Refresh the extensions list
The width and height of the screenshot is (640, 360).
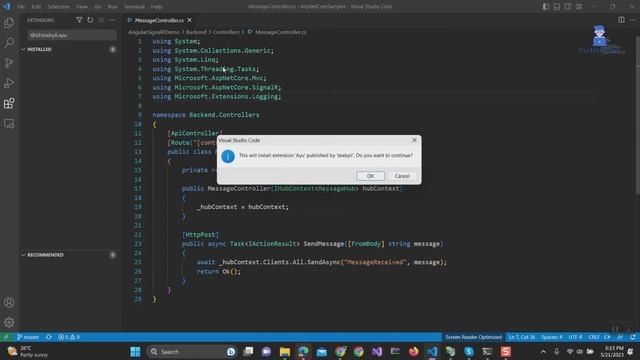click(90, 20)
